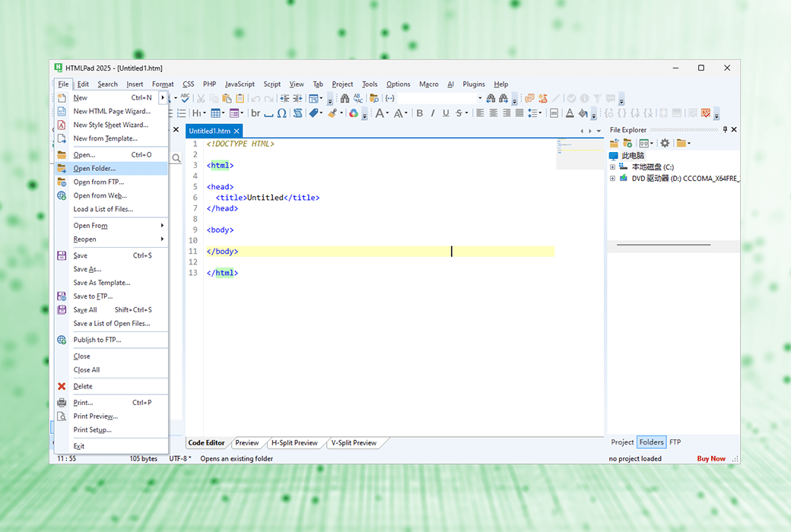Click the File Explorer new folder icon
The height and width of the screenshot is (532, 791).
pyautogui.click(x=627, y=143)
